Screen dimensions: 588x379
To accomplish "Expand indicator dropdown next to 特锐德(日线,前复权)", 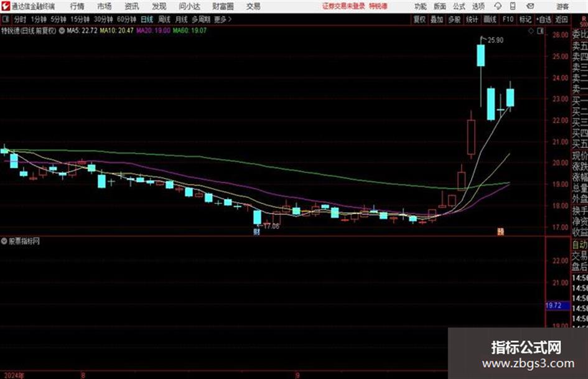I will click(x=62, y=30).
